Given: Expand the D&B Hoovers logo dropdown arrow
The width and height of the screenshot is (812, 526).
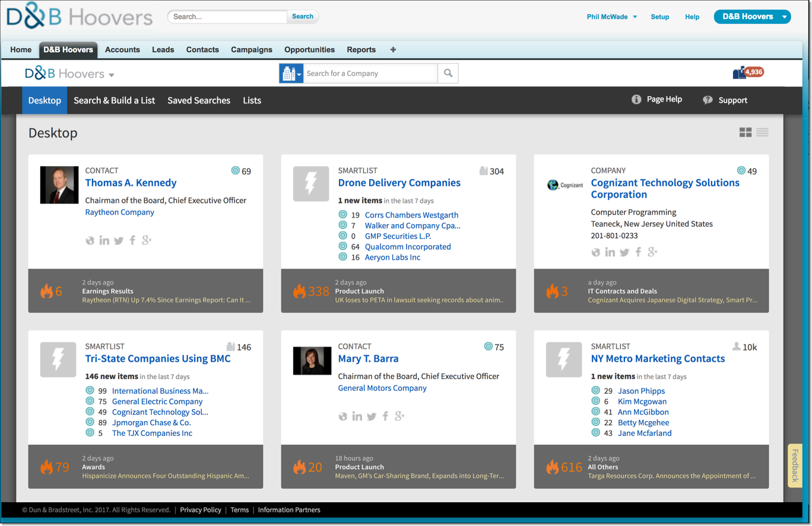Looking at the screenshot, I should 112,75.
